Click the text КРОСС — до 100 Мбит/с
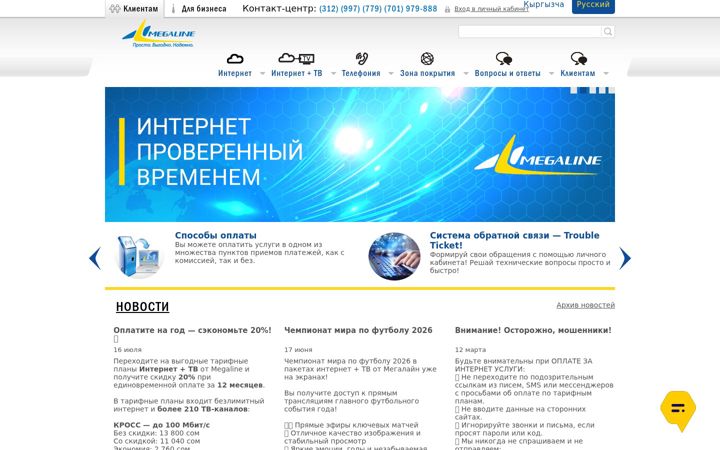Screen dimensions: 720x450 pos(162,425)
